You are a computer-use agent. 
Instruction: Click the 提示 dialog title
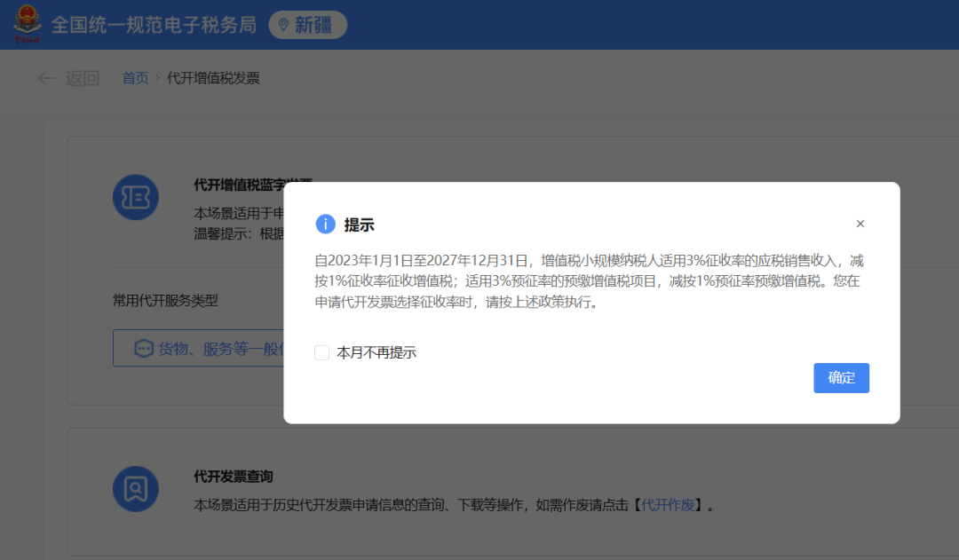click(359, 225)
